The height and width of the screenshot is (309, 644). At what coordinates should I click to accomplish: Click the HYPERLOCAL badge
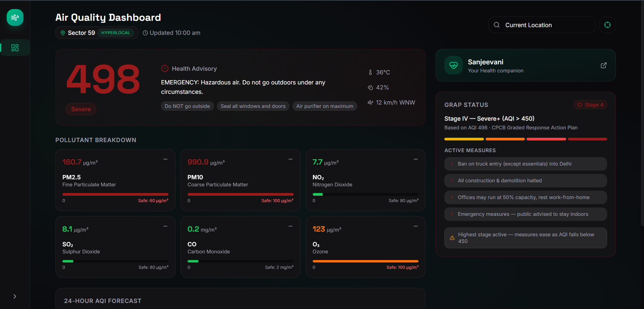115,33
